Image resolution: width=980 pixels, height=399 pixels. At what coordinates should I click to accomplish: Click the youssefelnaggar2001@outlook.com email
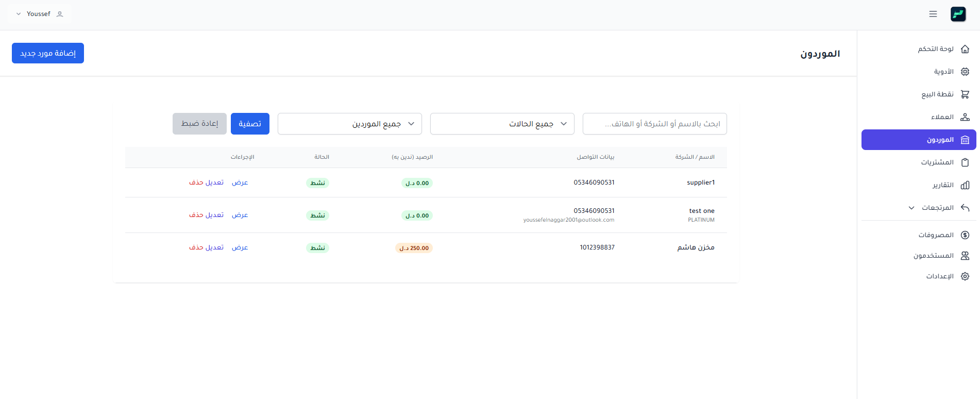(x=569, y=220)
